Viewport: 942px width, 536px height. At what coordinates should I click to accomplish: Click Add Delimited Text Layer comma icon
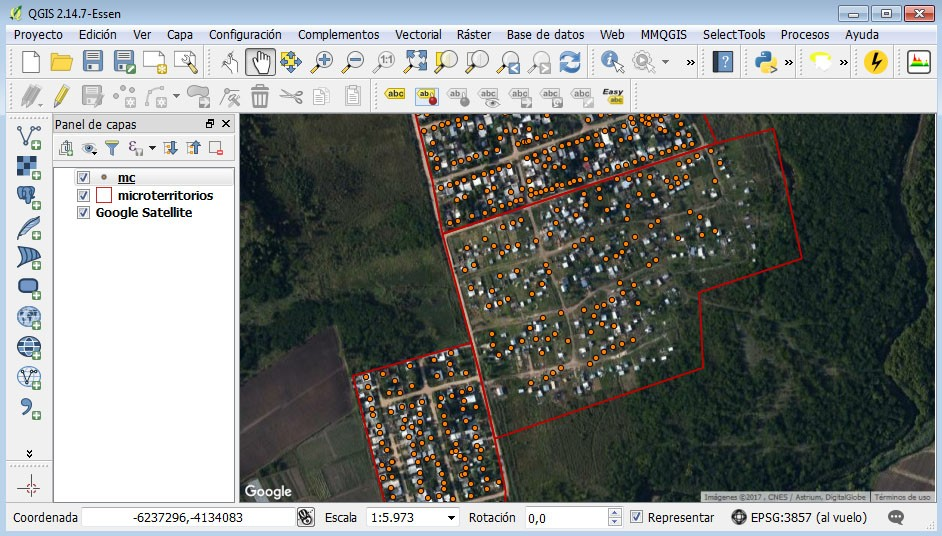29,408
